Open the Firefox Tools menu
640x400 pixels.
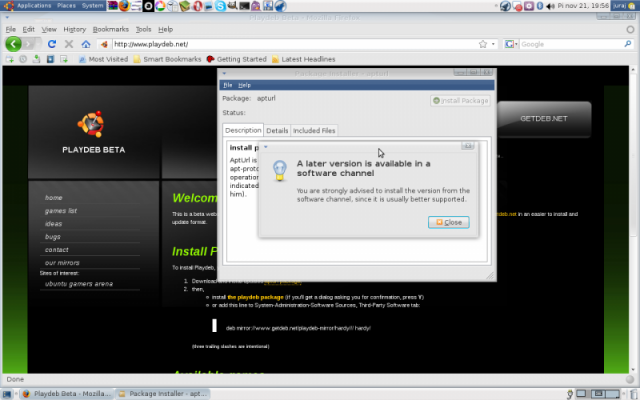point(143,29)
